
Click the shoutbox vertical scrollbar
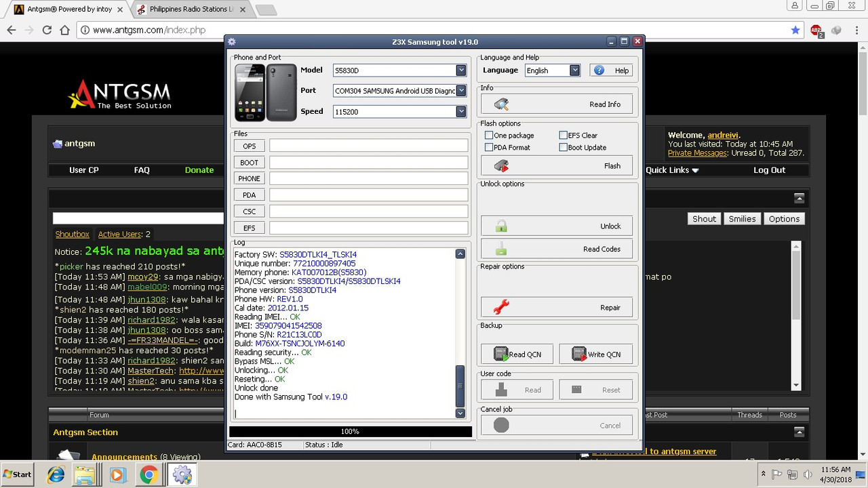[796, 316]
